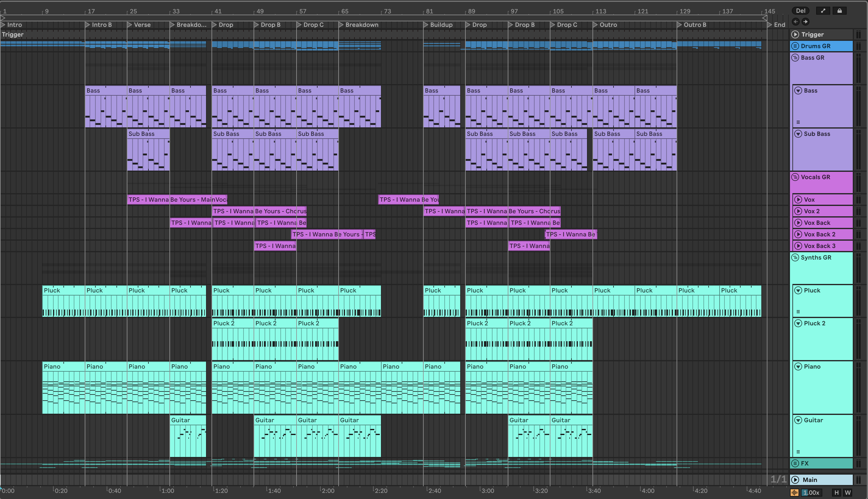The height and width of the screenshot is (499, 868).
Task: Click the Vox Back 3 track icon
Action: click(x=798, y=246)
